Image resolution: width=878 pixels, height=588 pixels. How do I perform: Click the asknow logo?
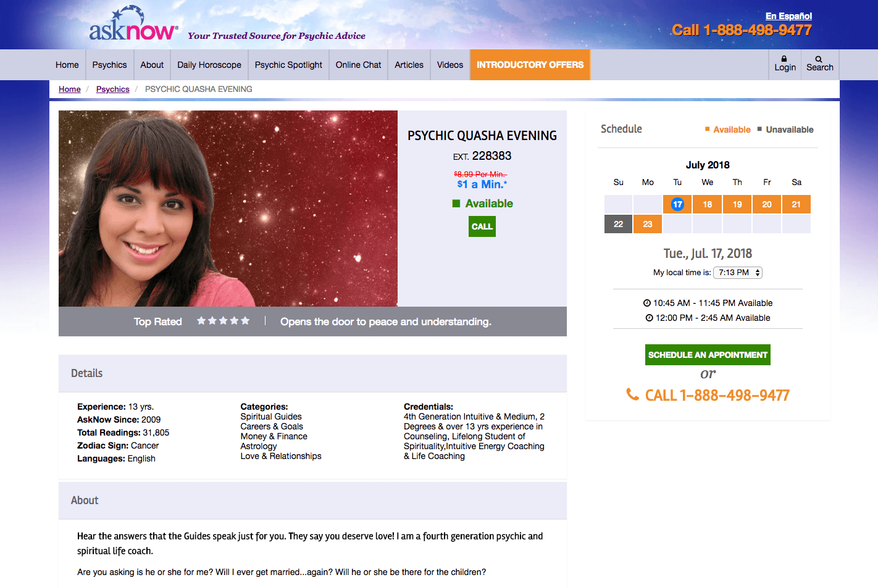(x=134, y=24)
